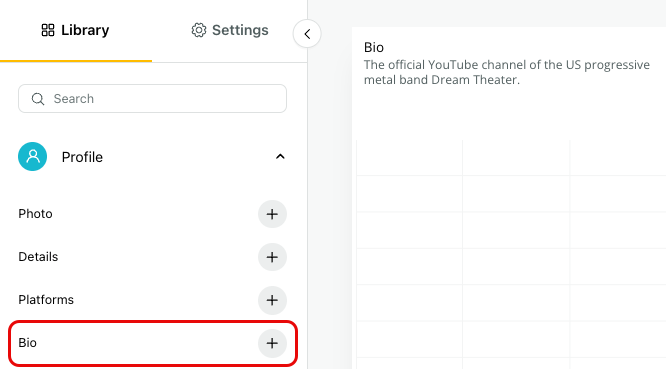
Task: Select the Dream Theater bio description text
Action: point(507,72)
